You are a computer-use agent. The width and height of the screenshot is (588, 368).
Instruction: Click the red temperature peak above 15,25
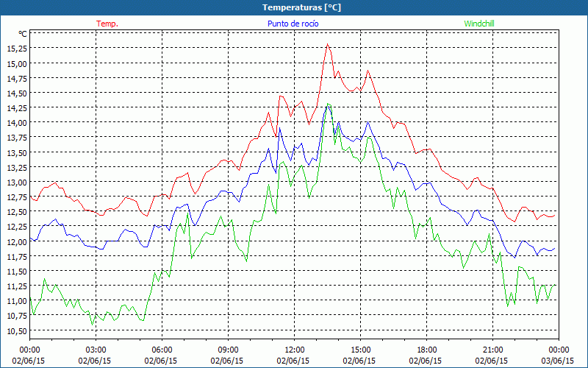(327, 44)
